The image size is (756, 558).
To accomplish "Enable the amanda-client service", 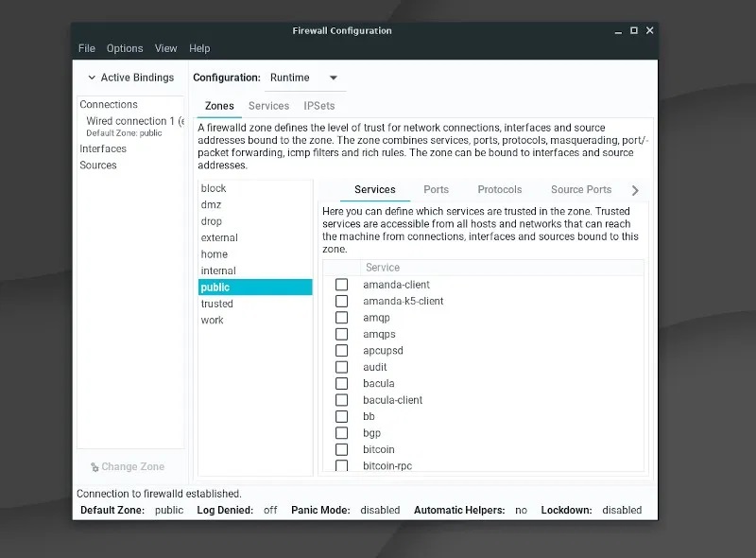I will pos(341,284).
